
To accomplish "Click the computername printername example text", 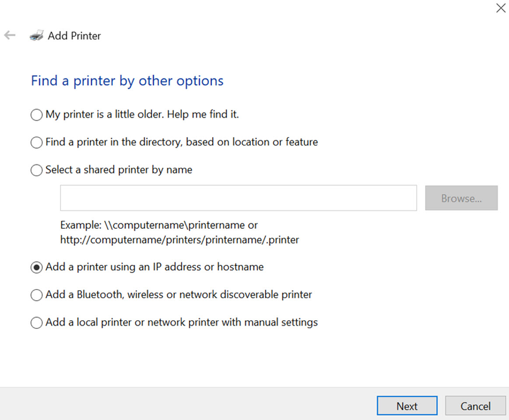I will tap(158, 225).
